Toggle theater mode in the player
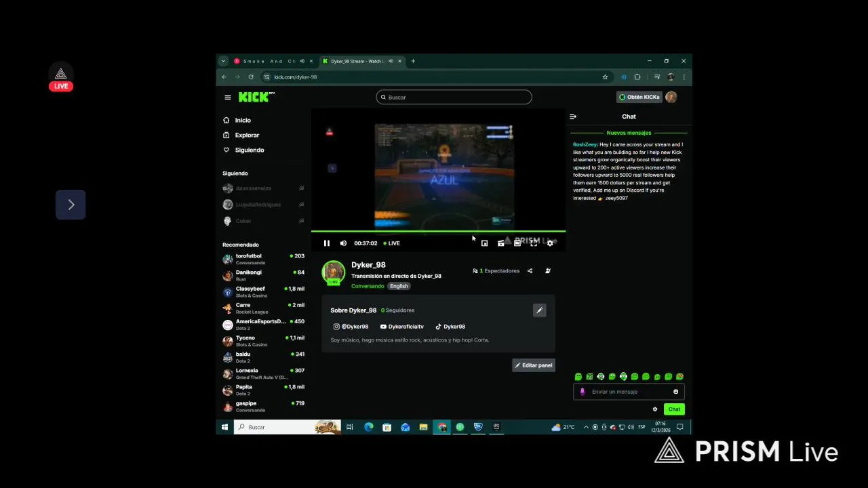This screenshot has width=868, height=488. (517, 243)
